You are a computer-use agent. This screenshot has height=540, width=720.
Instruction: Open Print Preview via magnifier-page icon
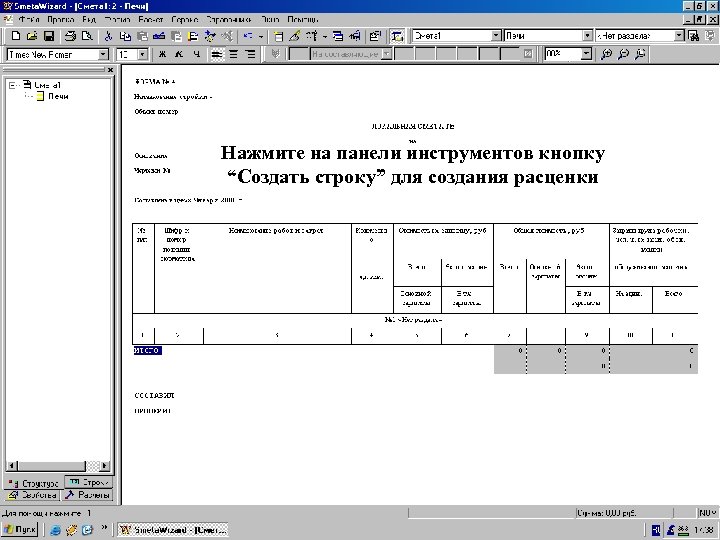[x=87, y=36]
